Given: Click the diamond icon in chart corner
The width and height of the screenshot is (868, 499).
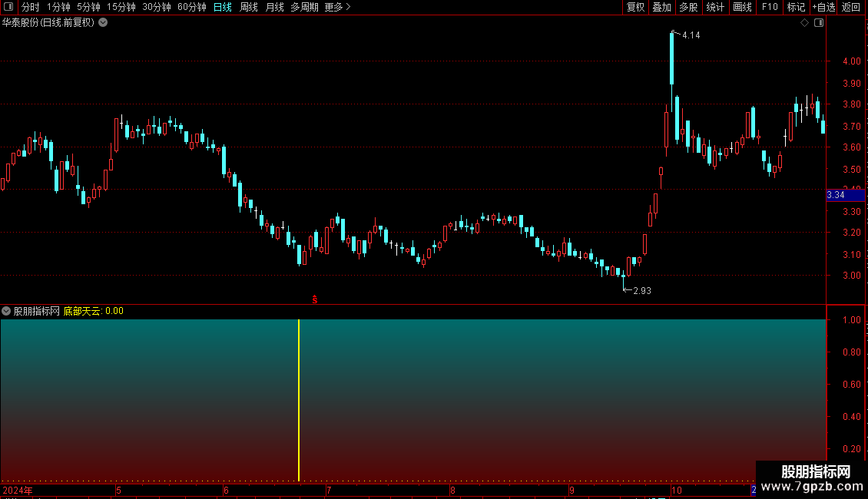Looking at the screenshot, I should tap(804, 23).
